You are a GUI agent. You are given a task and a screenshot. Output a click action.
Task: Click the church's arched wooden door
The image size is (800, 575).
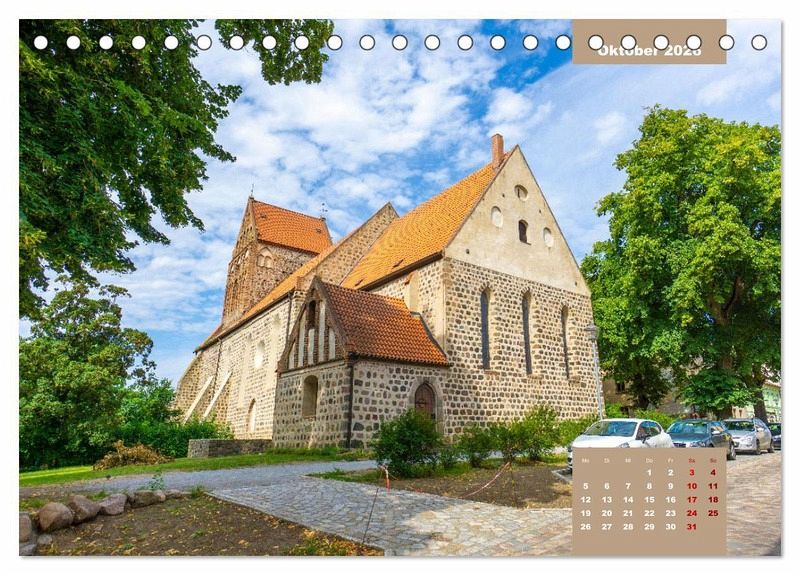[425, 401]
